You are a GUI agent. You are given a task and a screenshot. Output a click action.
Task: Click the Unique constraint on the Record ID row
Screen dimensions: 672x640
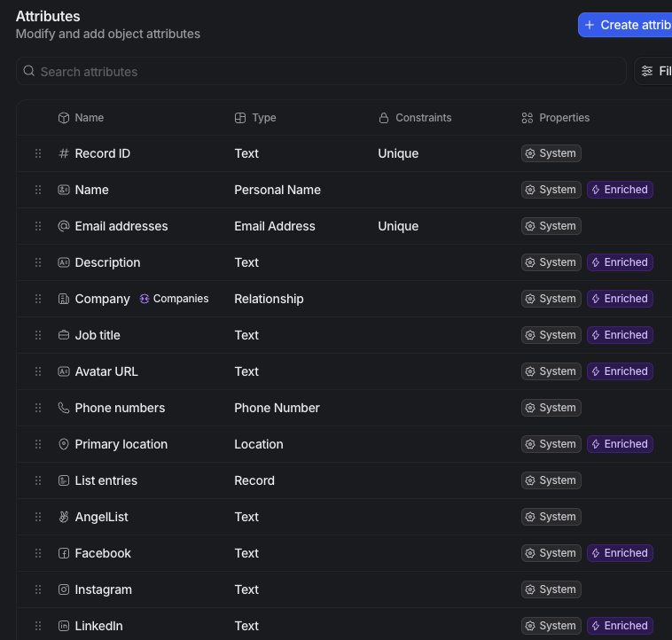(398, 153)
